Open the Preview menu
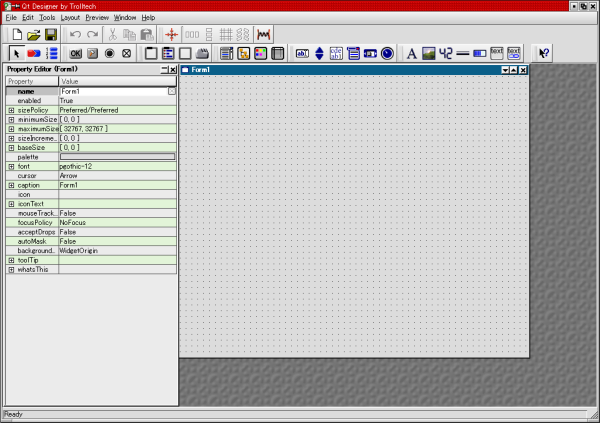Screen dimensions: 600x423 pos(97,18)
